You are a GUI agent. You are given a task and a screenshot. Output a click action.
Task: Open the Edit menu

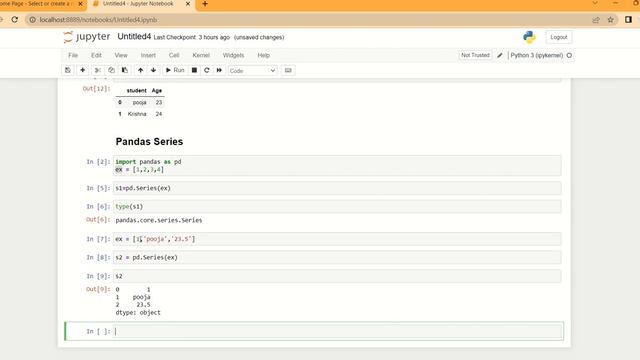96,55
